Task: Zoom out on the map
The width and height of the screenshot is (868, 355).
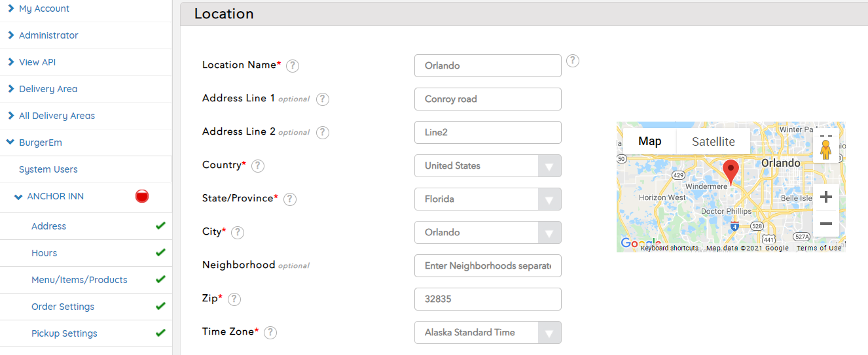Action: click(825, 224)
